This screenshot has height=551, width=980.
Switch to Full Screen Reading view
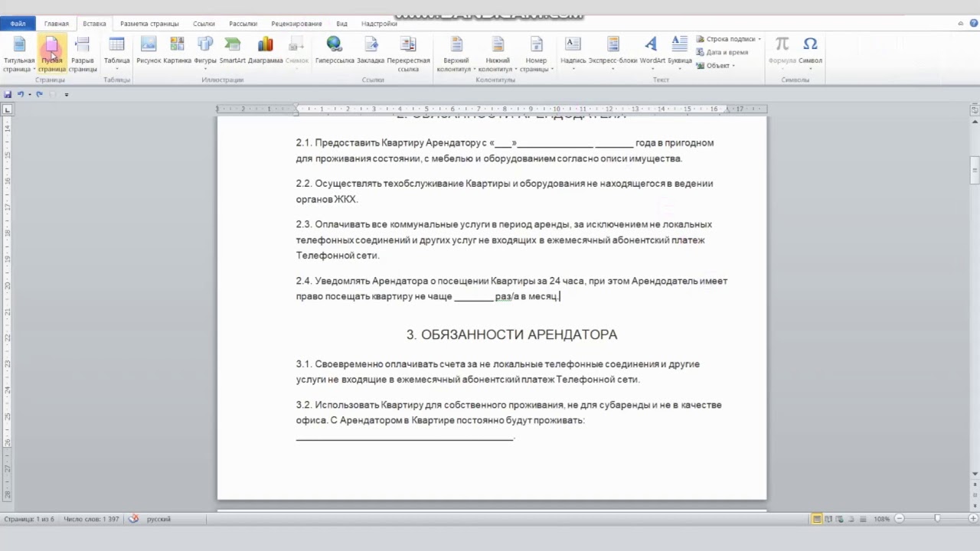click(828, 519)
